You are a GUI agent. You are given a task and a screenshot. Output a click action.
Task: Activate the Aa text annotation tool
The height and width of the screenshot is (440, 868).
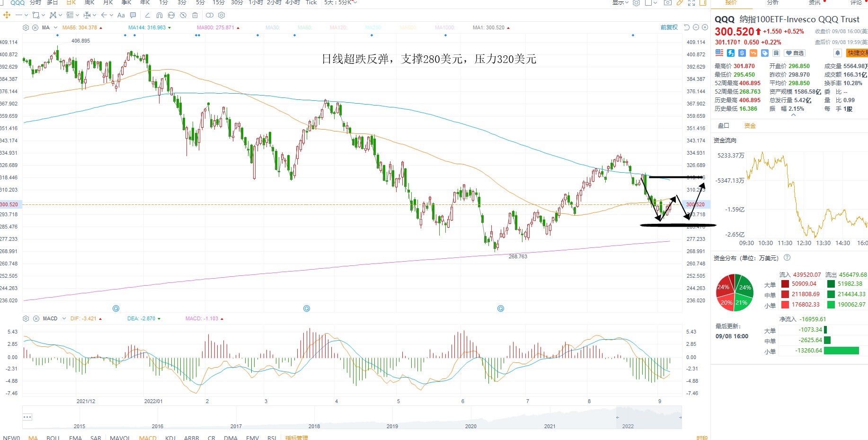121,15
